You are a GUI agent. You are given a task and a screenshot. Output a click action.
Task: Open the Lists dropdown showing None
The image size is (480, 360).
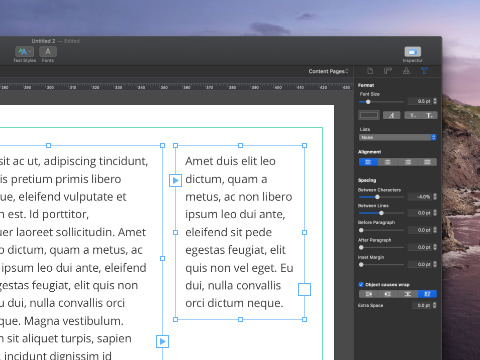398,137
